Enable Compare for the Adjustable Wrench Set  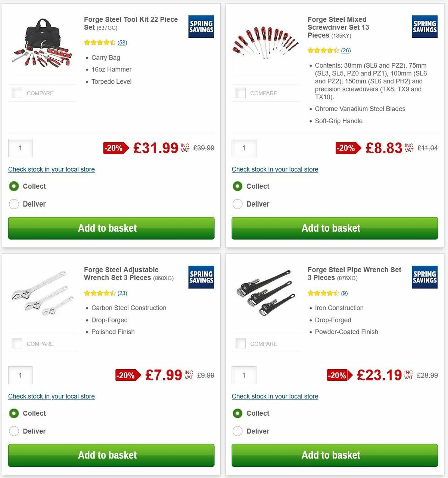(x=17, y=343)
